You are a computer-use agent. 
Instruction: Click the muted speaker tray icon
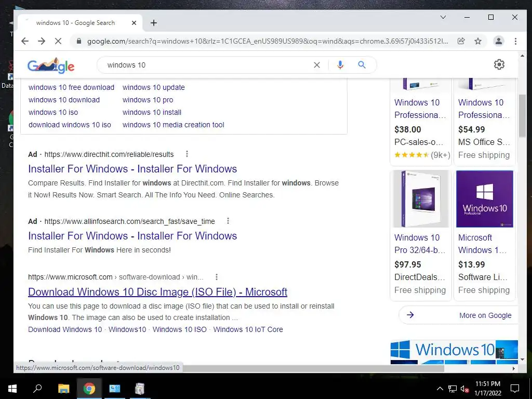(x=464, y=389)
